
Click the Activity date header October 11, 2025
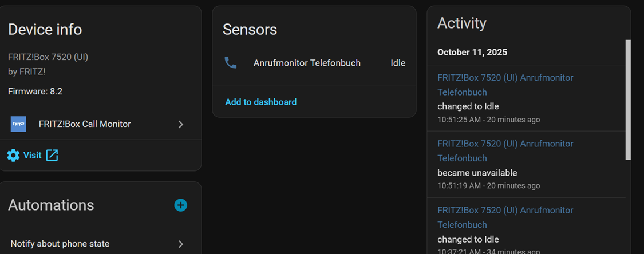point(472,52)
